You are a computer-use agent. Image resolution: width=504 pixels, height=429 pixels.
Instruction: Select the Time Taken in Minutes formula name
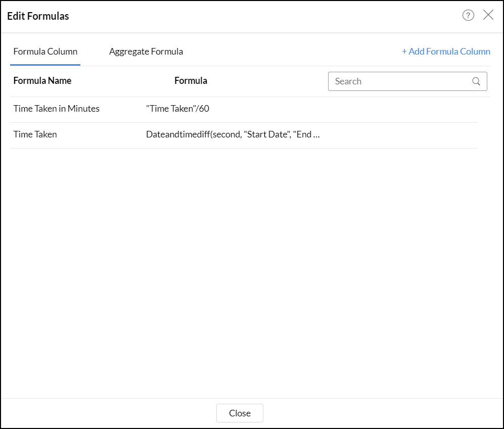coord(57,109)
